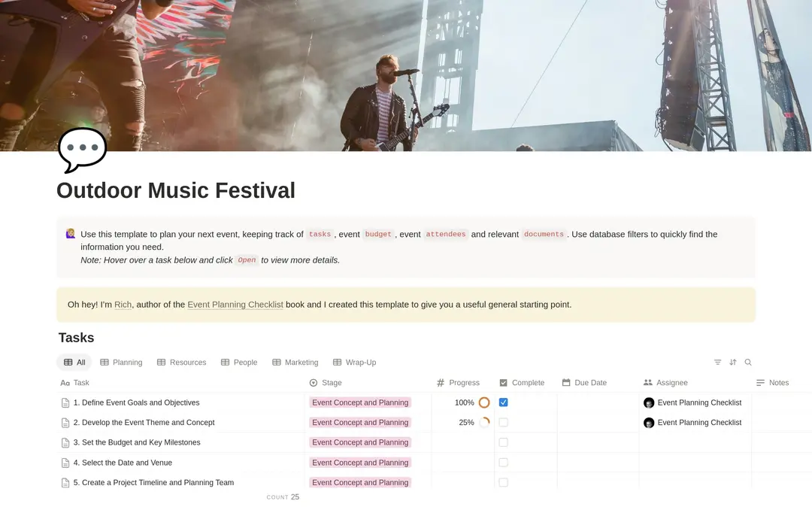
Task: Click page icon of task 4 Select the Date
Action: pyautogui.click(x=65, y=463)
